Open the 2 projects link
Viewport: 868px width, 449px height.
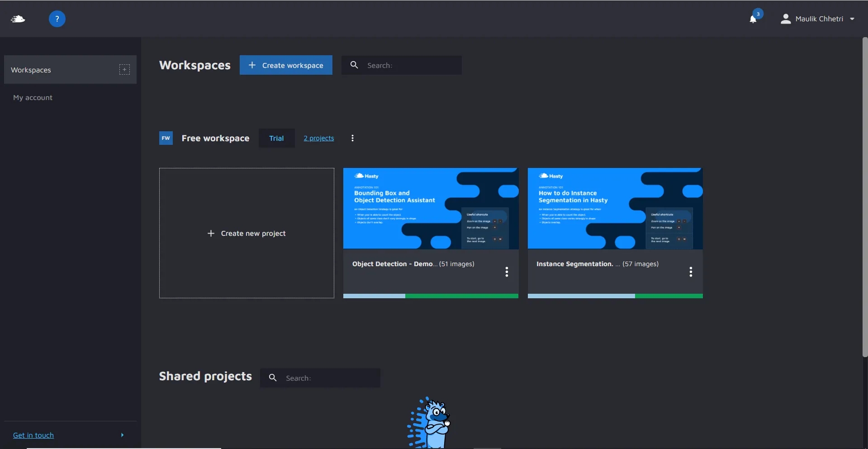(318, 138)
